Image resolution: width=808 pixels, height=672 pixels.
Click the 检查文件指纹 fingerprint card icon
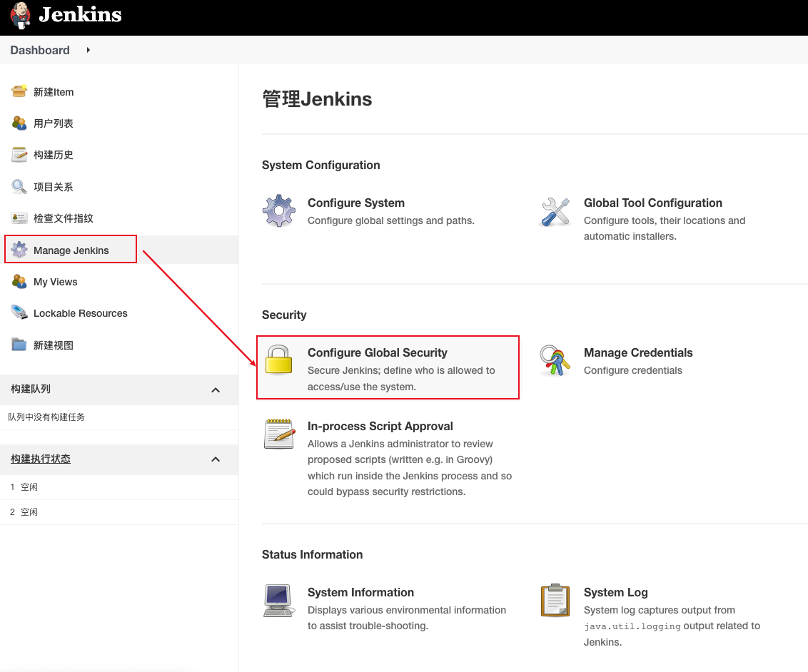coord(19,218)
